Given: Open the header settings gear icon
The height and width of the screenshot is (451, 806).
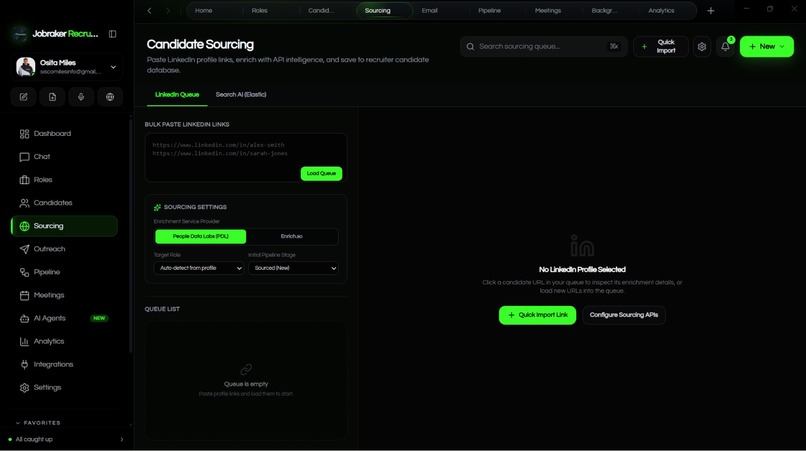Looking at the screenshot, I should coord(702,47).
